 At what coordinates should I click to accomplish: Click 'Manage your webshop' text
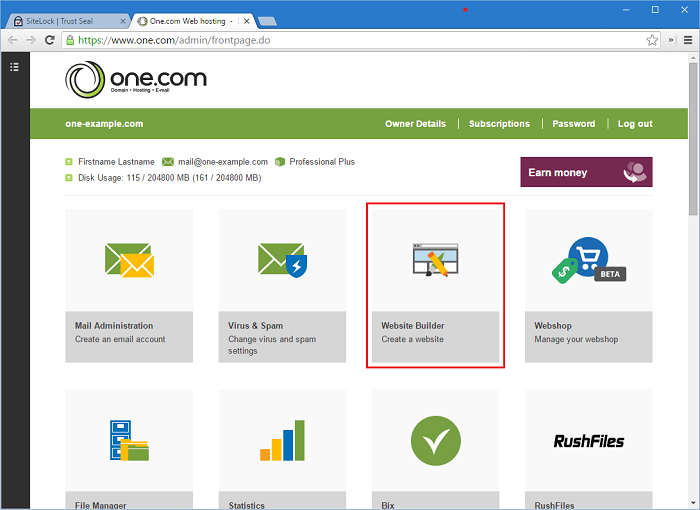coord(576,339)
